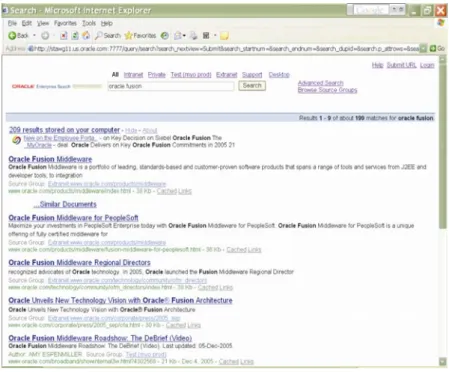Viewport: 449px width, 372px height.
Task: Click Test (myo prod) source group under Roadshow
Action: click(x=146, y=354)
